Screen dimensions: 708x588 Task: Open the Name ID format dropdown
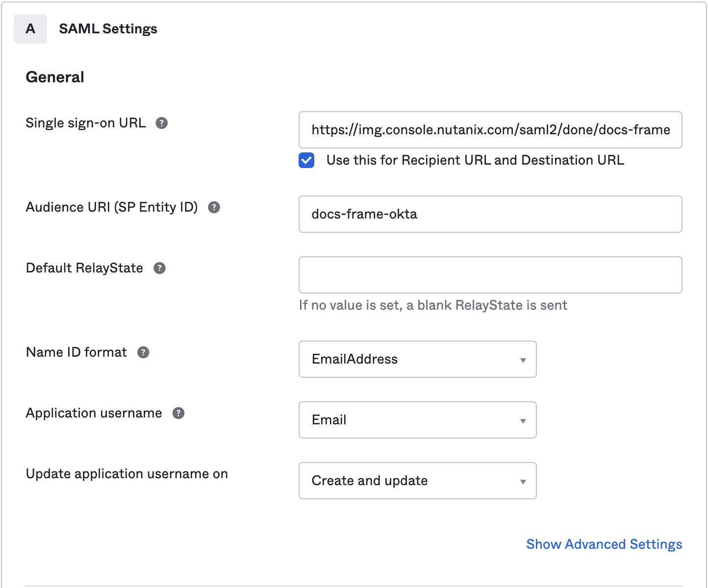click(417, 359)
